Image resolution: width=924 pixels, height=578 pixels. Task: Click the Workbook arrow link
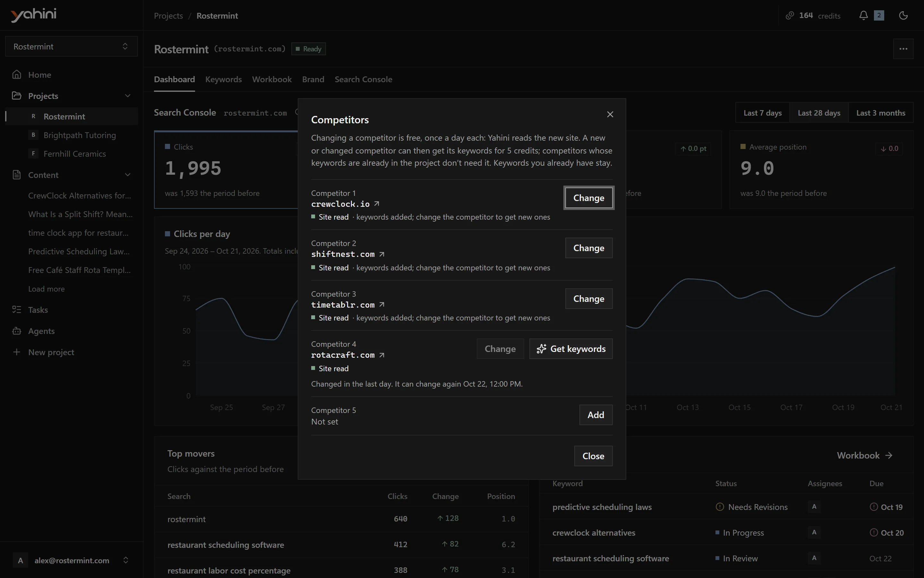(x=864, y=455)
